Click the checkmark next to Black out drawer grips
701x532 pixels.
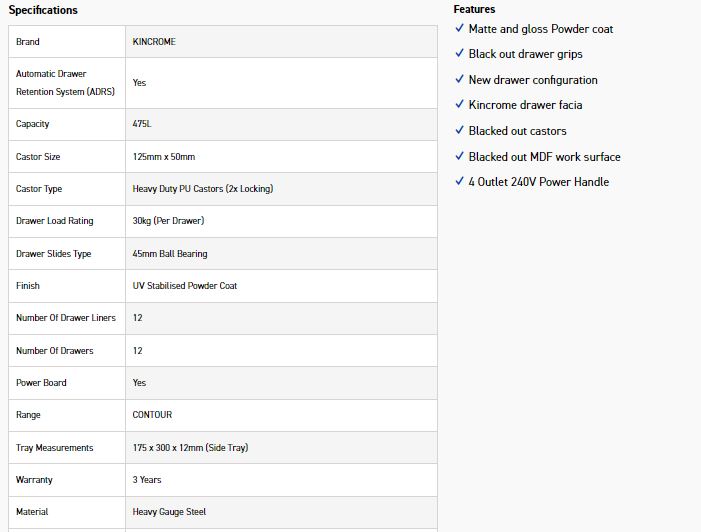pyautogui.click(x=459, y=54)
